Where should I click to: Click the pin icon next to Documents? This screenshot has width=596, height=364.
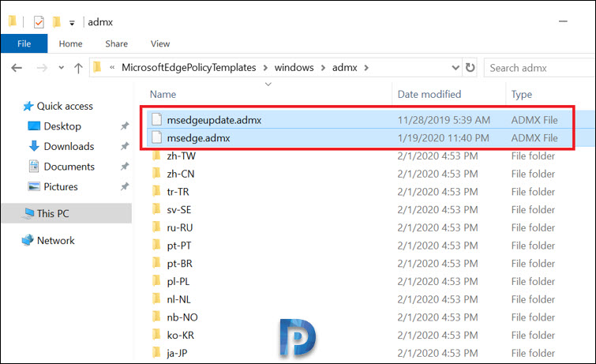pyautogui.click(x=124, y=167)
